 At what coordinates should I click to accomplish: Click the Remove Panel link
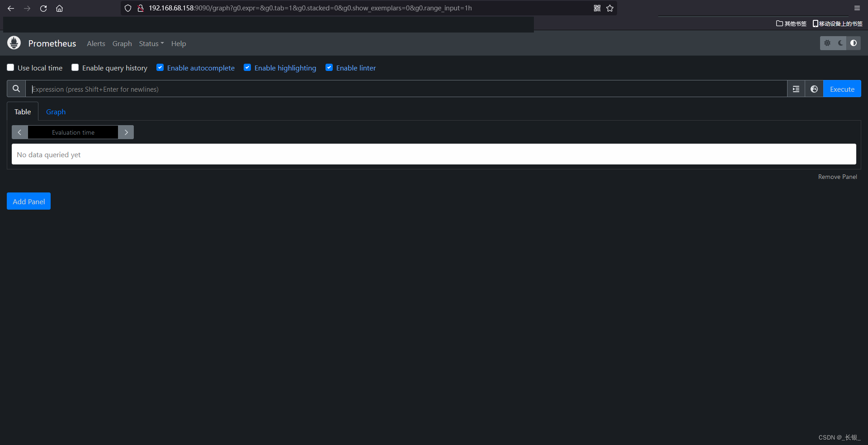point(837,177)
